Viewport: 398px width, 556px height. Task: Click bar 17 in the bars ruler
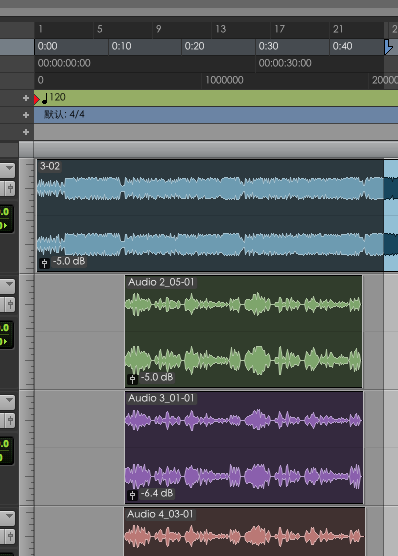(280, 29)
